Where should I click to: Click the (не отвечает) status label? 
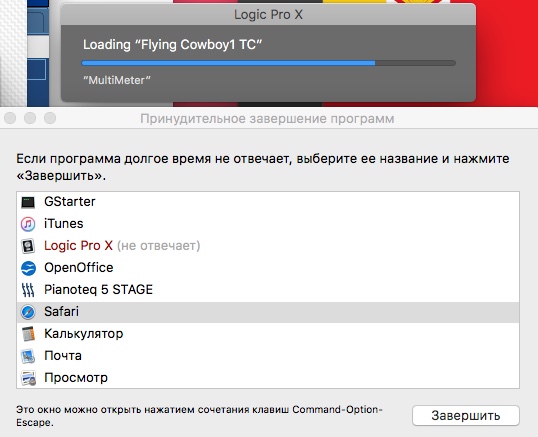(159, 246)
